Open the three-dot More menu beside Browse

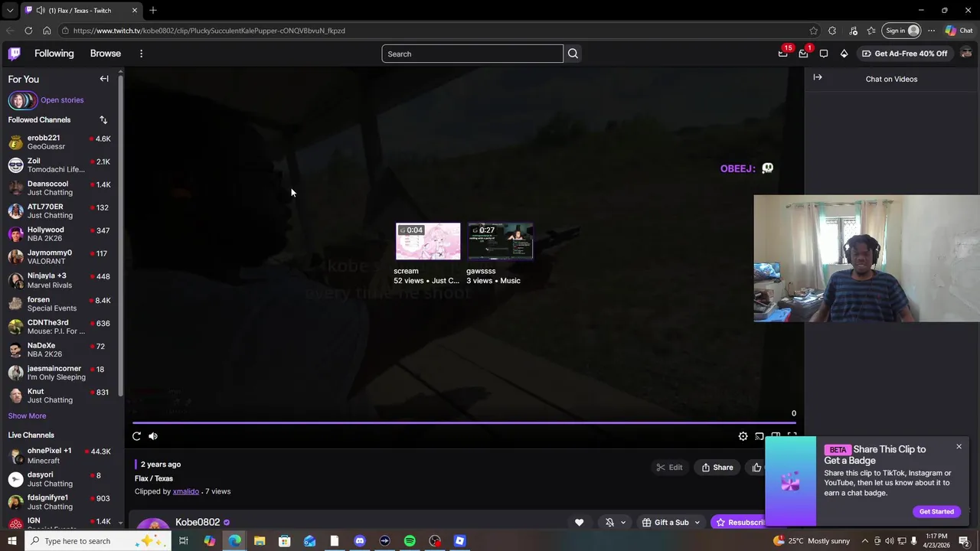(141, 54)
